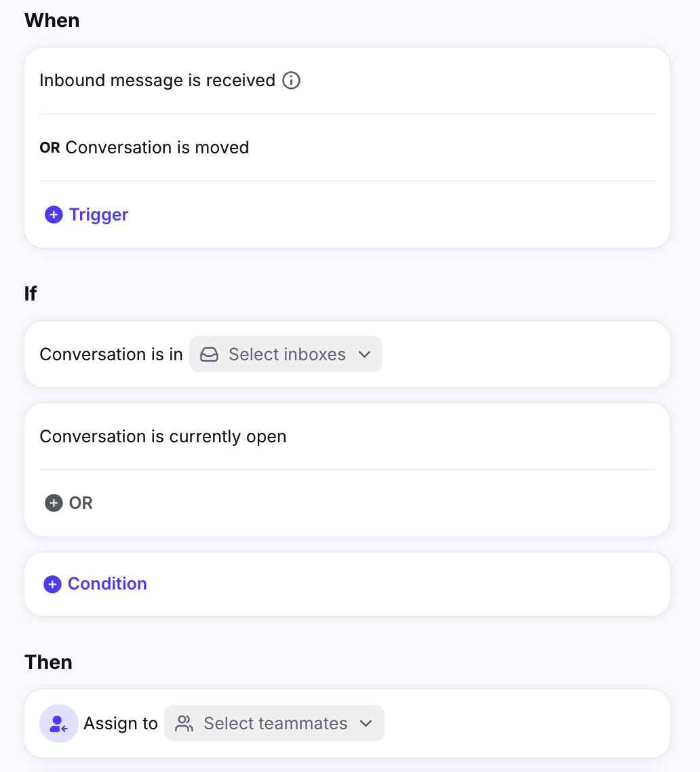Add an OR alternative to the condition
The image size is (700, 772).
pyautogui.click(x=80, y=503)
